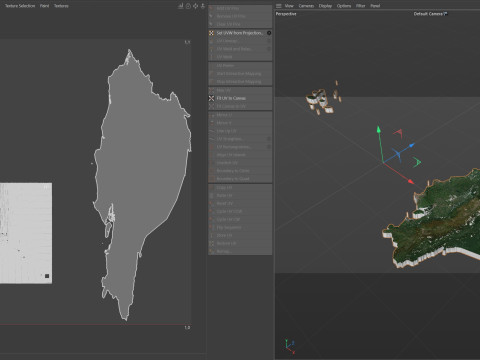The height and width of the screenshot is (360, 480).
Task: Choose Start Interactive Mapping
Action: coord(240,74)
